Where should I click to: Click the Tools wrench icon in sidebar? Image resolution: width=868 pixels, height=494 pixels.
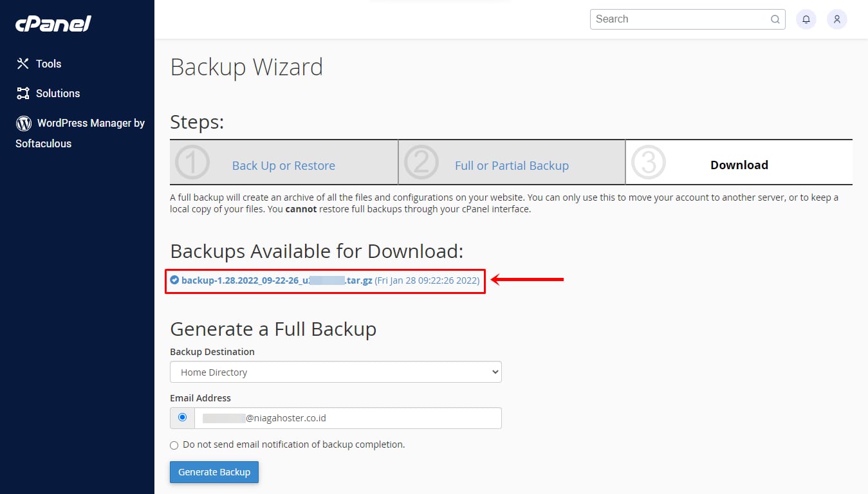(x=23, y=64)
